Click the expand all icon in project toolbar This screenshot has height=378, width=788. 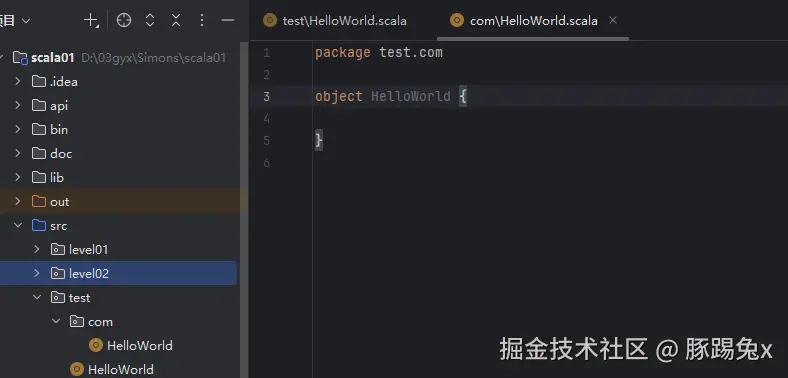(x=150, y=20)
